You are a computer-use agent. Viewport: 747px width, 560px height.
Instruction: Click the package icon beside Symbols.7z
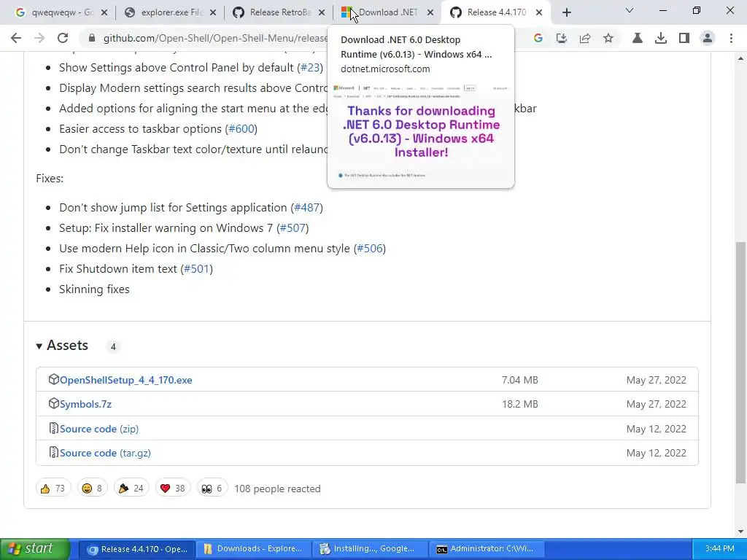tap(53, 404)
